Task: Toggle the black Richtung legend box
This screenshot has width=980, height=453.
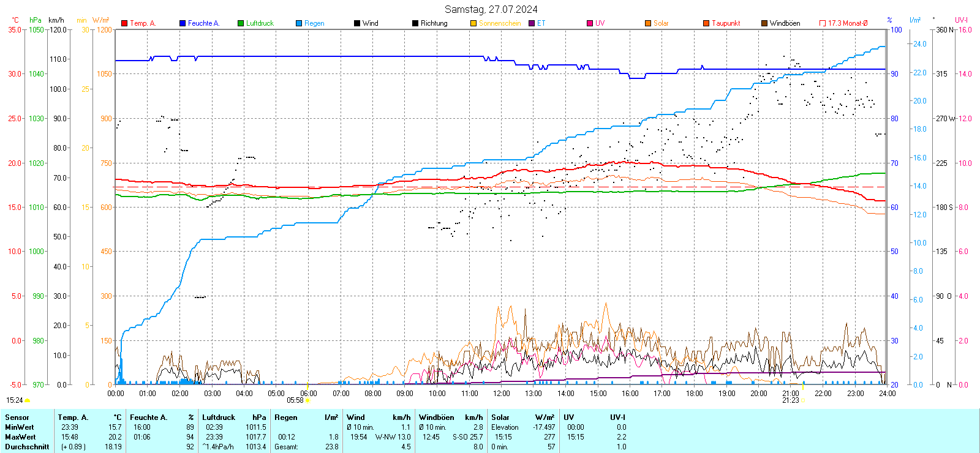Action: tap(415, 23)
